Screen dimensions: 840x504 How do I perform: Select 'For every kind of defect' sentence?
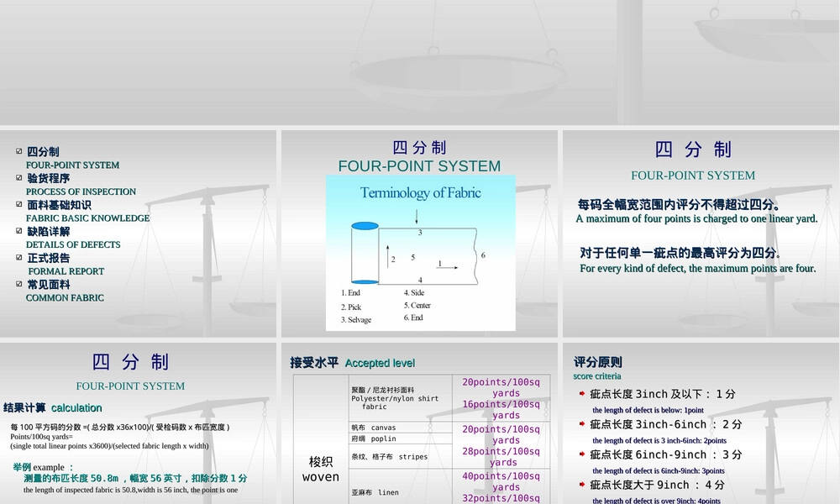(x=698, y=268)
